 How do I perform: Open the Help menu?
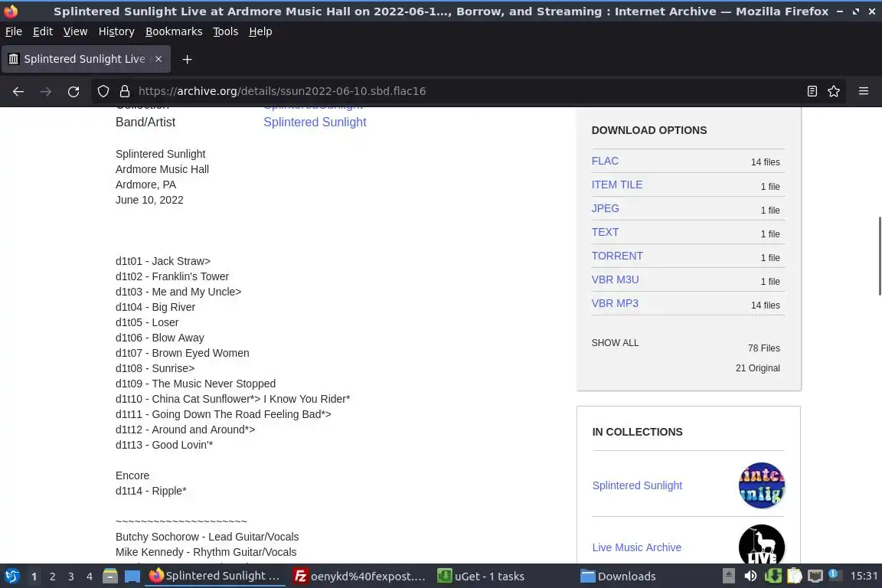click(260, 31)
